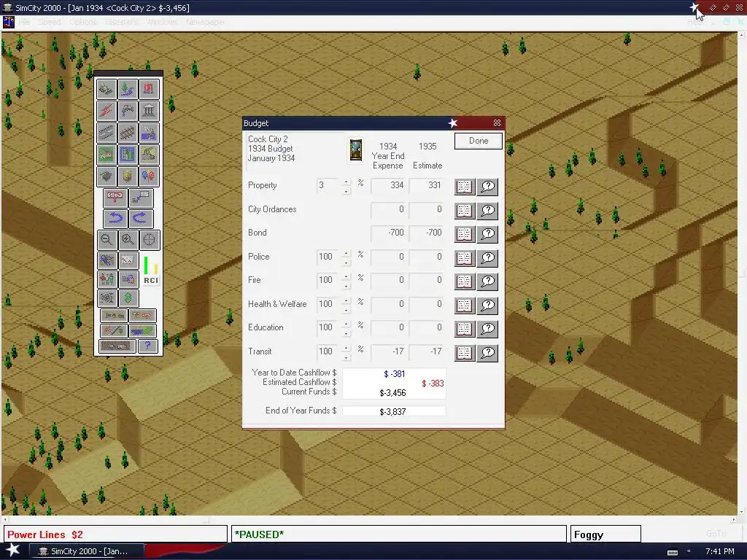Increase the Police funding percentage
747x560 pixels.
coord(347,253)
